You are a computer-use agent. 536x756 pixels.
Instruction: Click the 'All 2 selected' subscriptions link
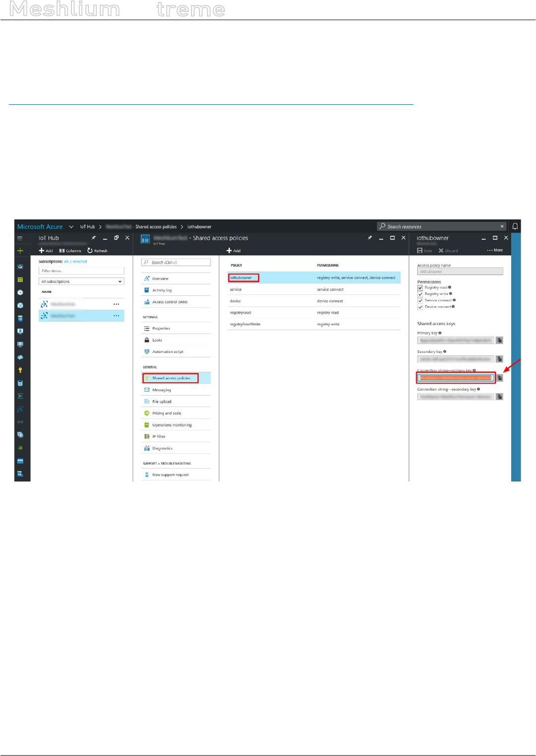75,262
